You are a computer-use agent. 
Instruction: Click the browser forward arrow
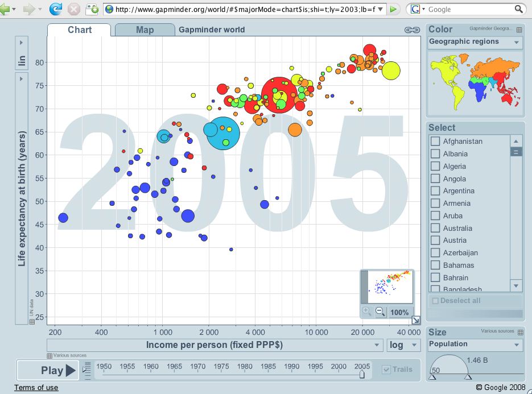click(x=29, y=9)
